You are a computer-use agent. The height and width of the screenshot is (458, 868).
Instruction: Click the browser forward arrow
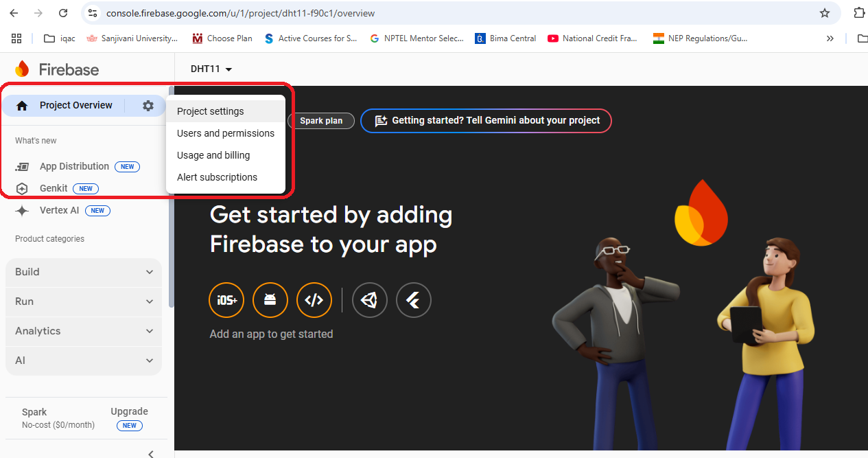[x=38, y=13]
